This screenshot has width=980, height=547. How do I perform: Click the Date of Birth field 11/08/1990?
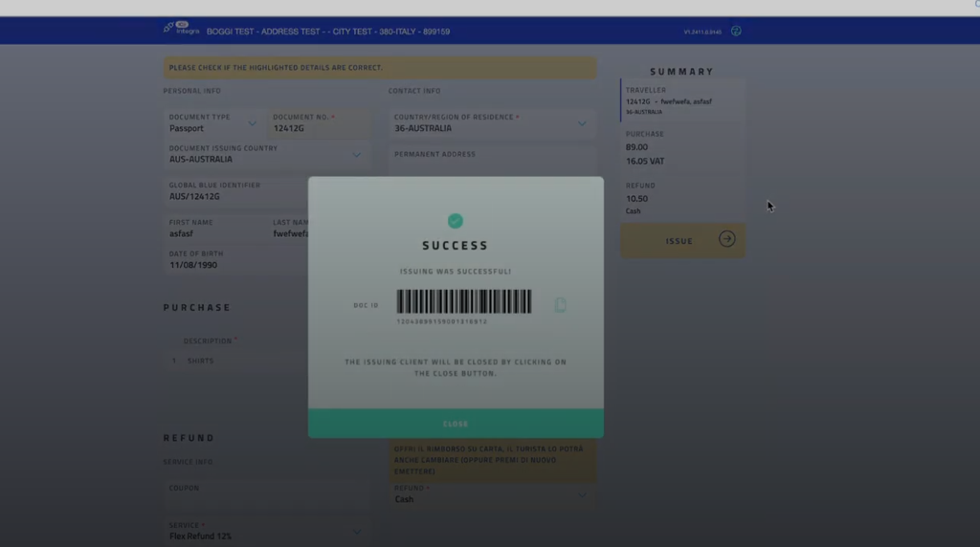tap(235, 259)
